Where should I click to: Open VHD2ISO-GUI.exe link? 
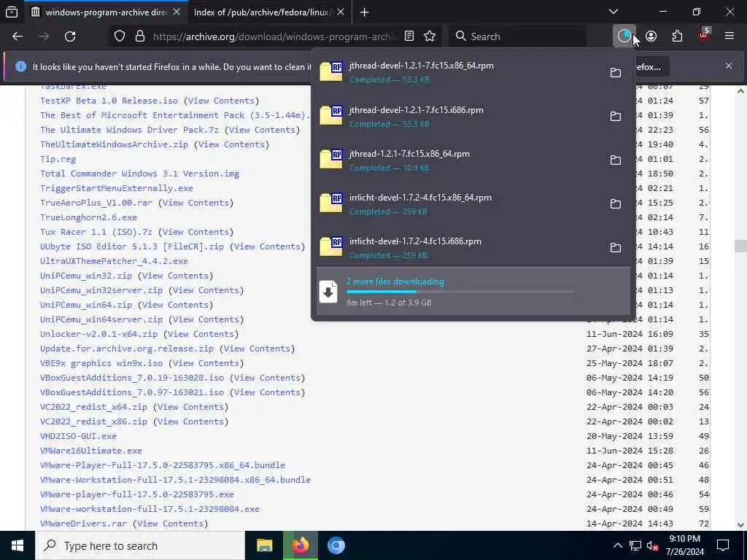point(78,436)
